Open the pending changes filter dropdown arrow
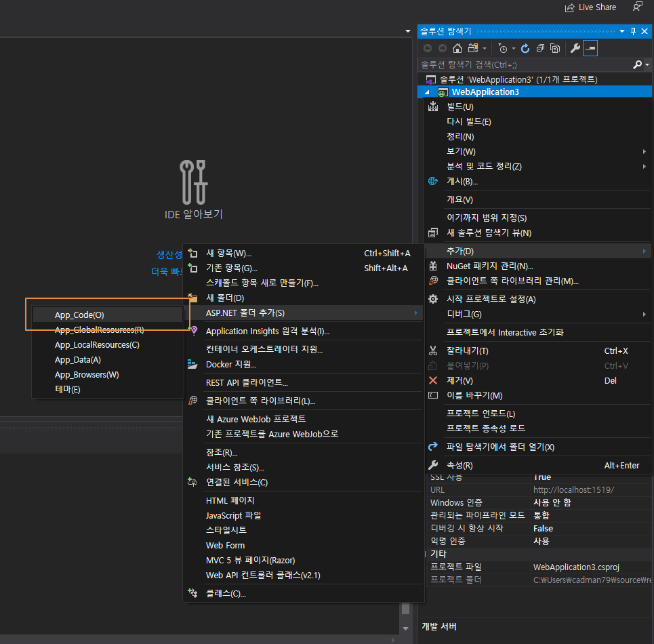Screen dimensions: 654x644 [514, 49]
